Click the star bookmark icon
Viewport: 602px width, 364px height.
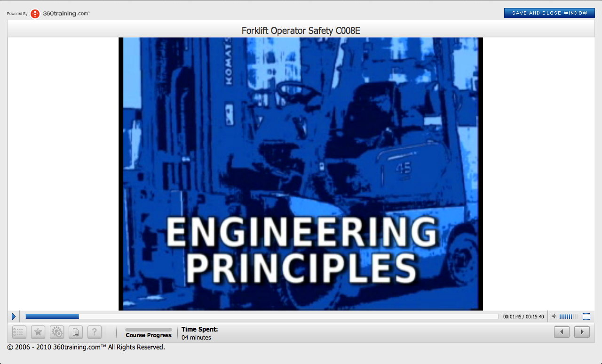click(38, 332)
